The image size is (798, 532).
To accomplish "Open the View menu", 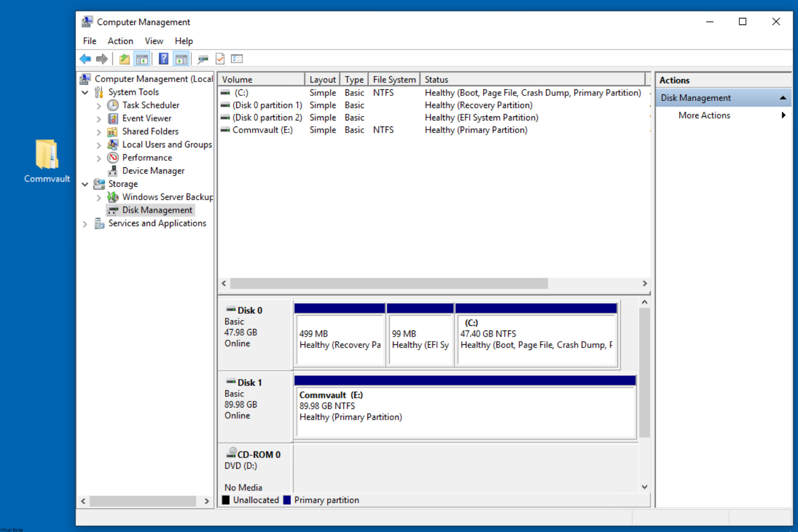I will pyautogui.click(x=154, y=41).
